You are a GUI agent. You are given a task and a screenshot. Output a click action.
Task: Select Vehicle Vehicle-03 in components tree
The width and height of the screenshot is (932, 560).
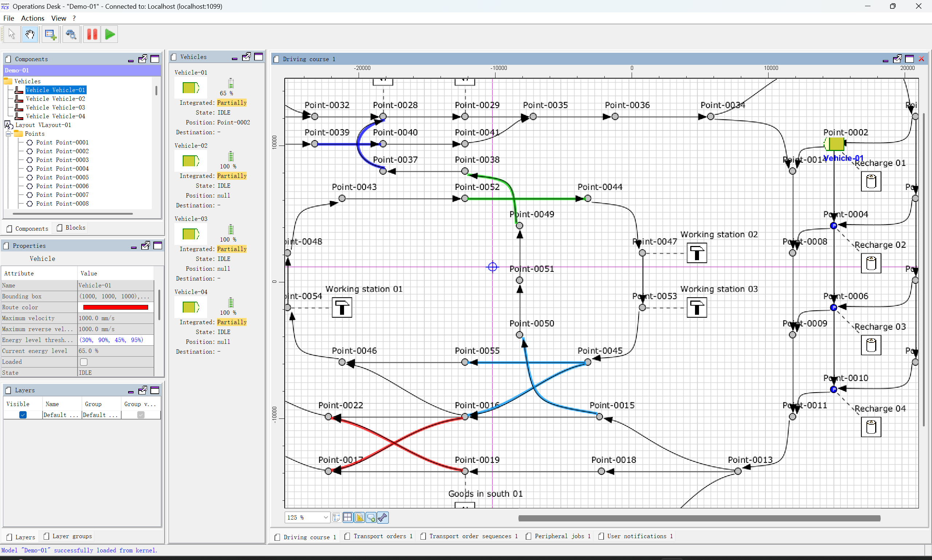point(55,108)
